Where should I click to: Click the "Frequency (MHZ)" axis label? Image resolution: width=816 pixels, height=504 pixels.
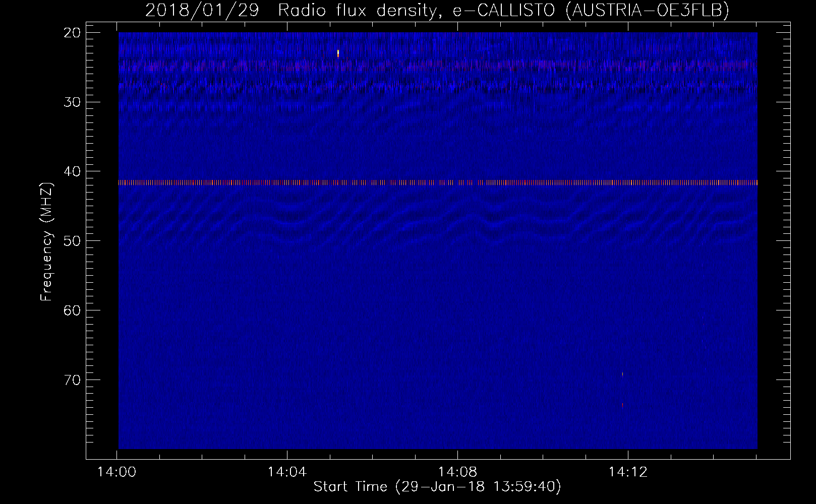pyautogui.click(x=46, y=242)
